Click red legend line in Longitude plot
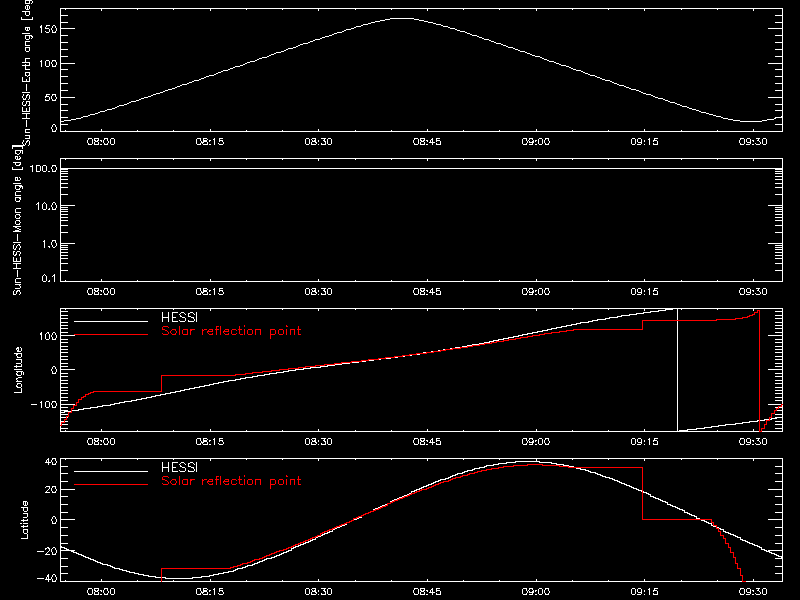 (x=111, y=335)
